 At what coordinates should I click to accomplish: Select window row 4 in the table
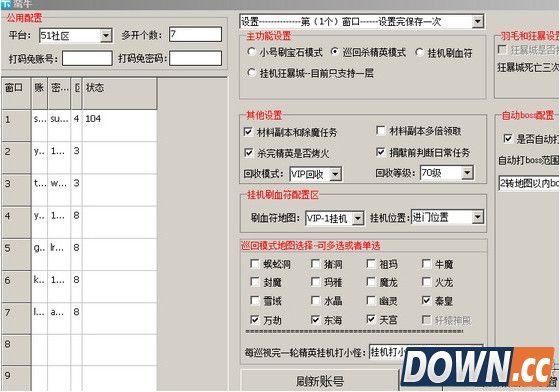pyautogui.click(x=16, y=222)
